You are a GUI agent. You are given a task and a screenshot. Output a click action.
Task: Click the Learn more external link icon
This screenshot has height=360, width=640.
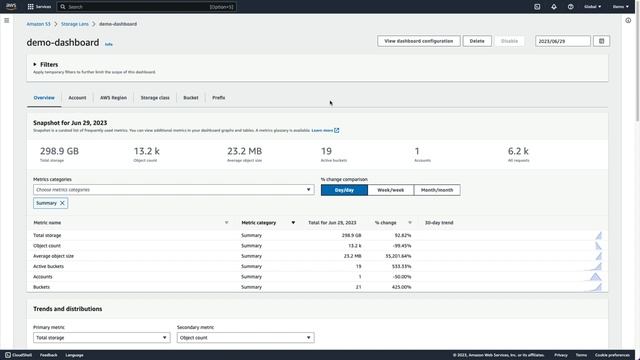pos(337,131)
